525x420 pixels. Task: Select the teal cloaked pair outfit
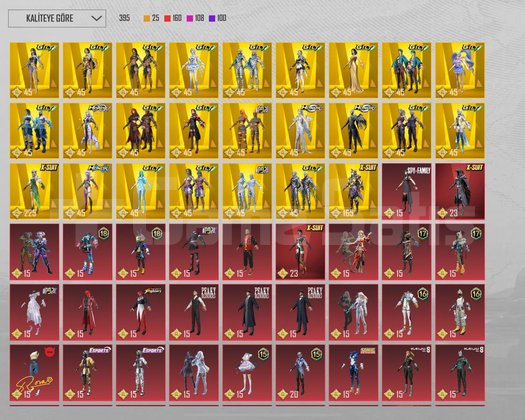(407, 70)
